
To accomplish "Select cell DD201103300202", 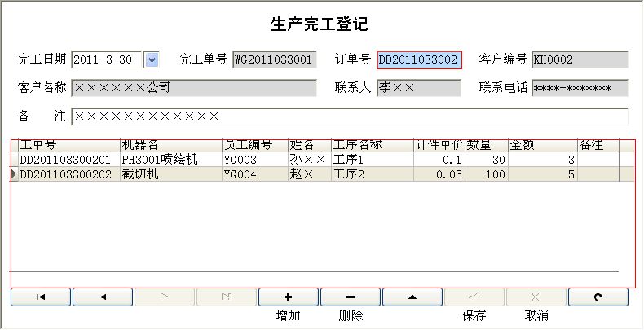I will pyautogui.click(x=69, y=174).
